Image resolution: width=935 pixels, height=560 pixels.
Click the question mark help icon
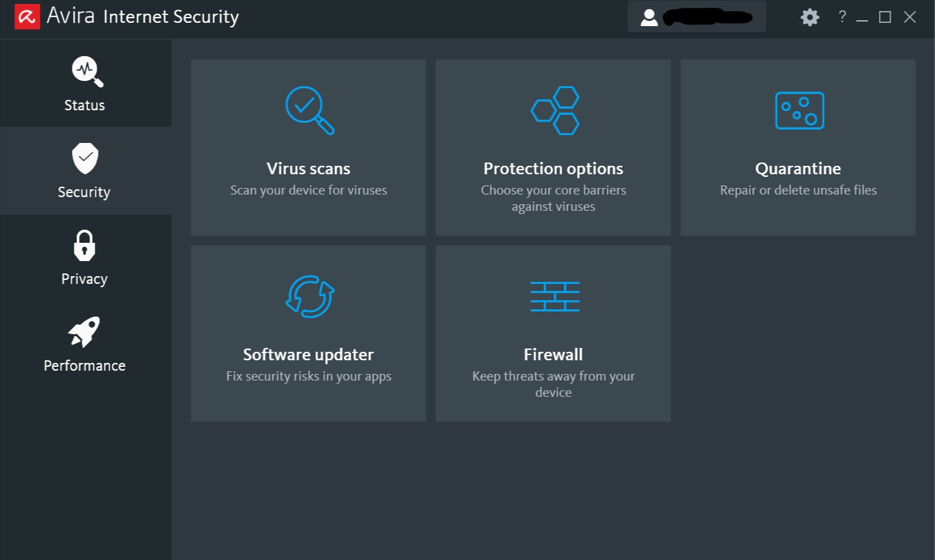pos(842,17)
